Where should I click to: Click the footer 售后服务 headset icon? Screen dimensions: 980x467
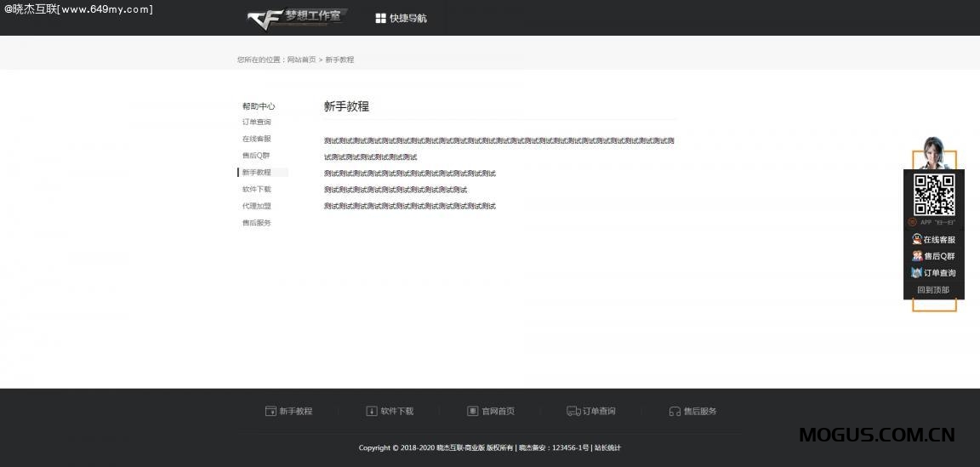click(675, 411)
